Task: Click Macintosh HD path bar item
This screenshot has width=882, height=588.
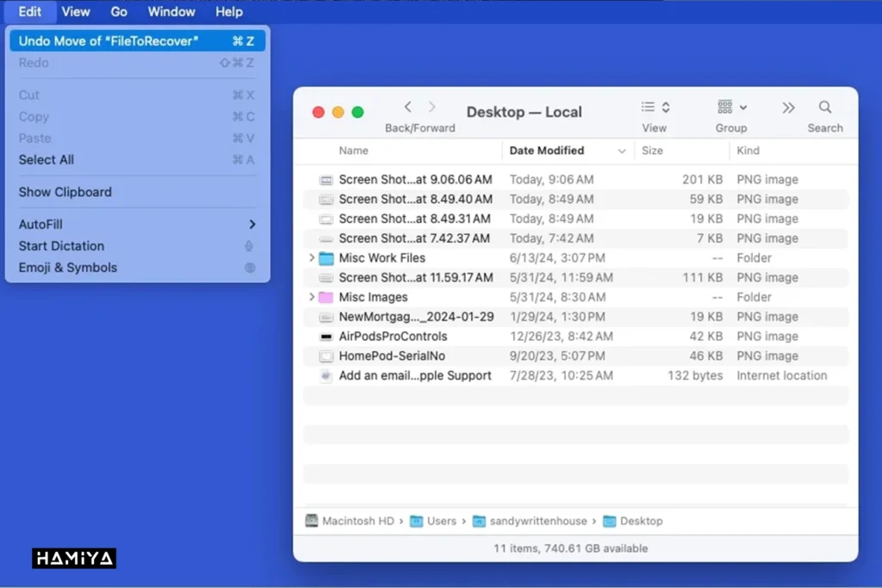Action: (350, 521)
